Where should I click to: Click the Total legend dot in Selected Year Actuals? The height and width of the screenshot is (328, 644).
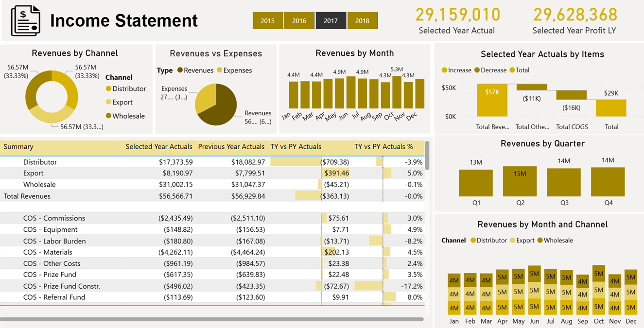pos(512,70)
